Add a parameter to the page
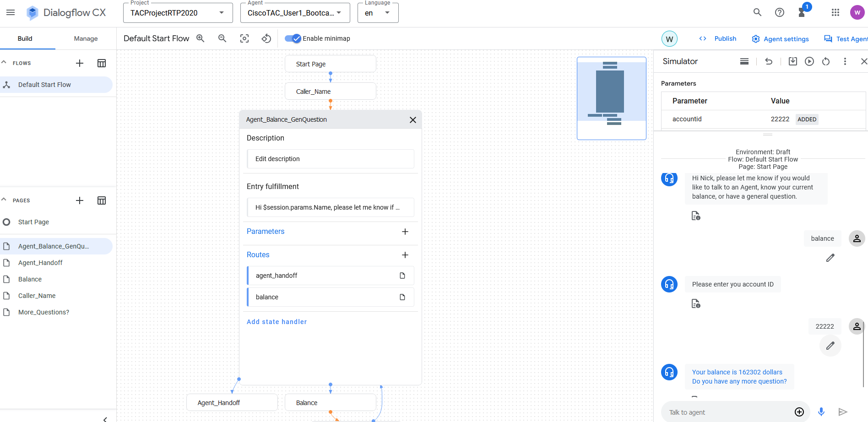The image size is (868, 422). click(405, 232)
